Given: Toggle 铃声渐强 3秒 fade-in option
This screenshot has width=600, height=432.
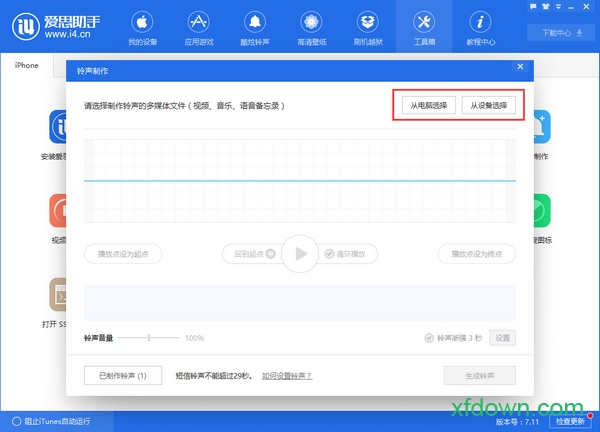Looking at the screenshot, I should tap(430, 338).
